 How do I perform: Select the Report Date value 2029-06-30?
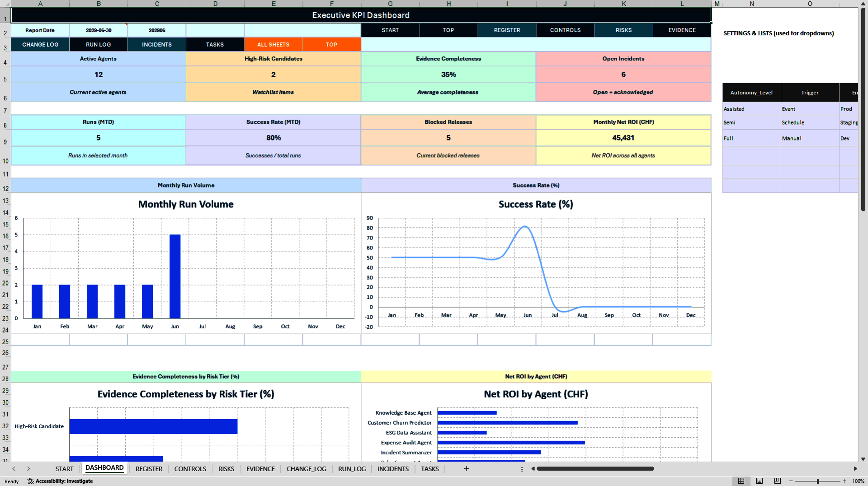(99, 30)
